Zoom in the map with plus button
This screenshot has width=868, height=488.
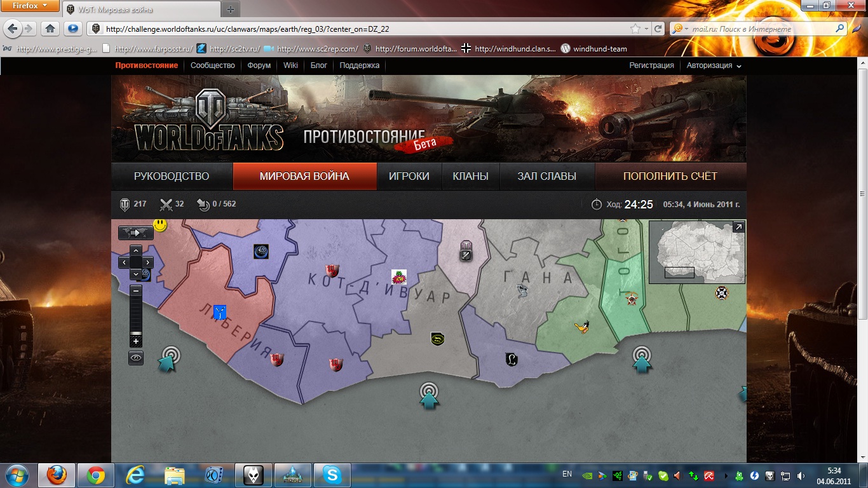tap(136, 342)
